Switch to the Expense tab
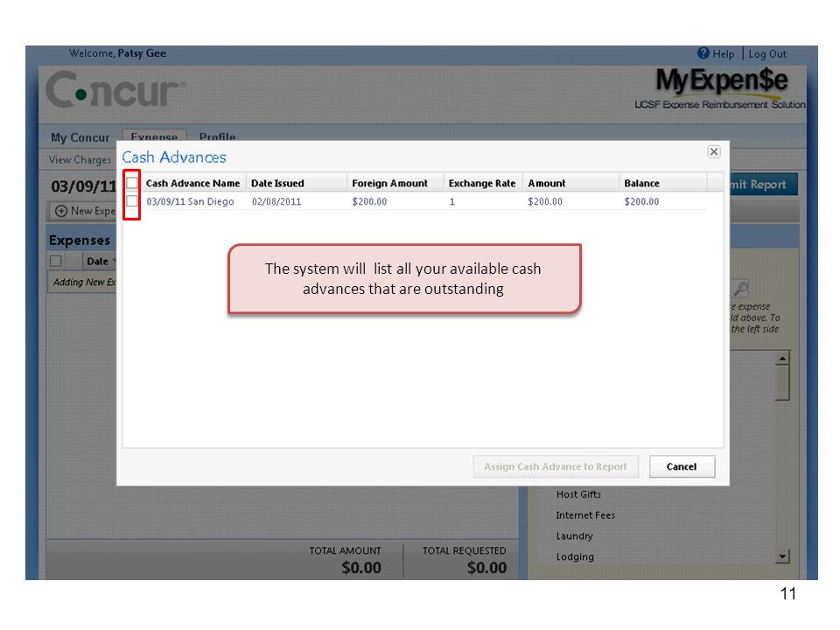 (154, 136)
